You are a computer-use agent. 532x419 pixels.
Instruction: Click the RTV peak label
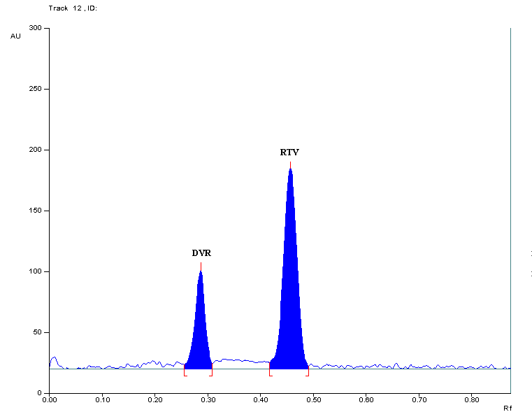tap(289, 152)
